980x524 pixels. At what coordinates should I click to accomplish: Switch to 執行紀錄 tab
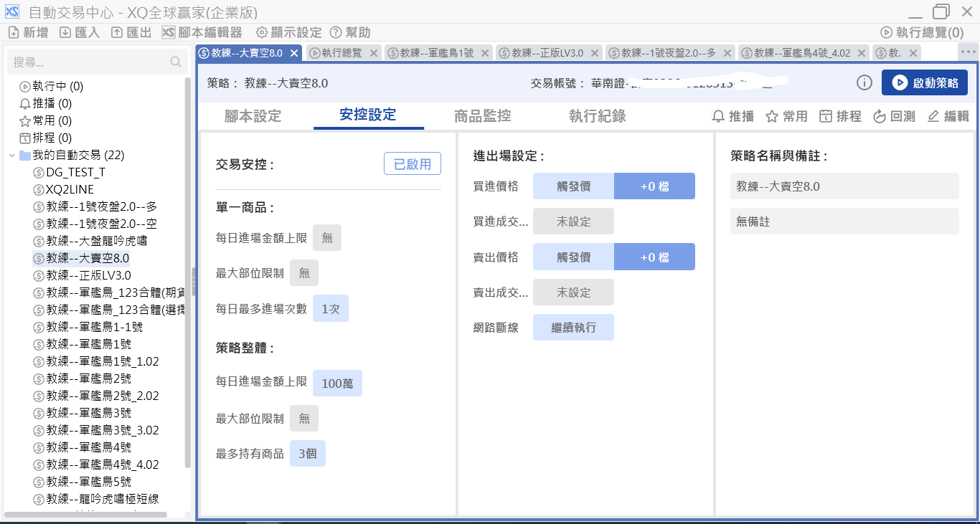[598, 116]
